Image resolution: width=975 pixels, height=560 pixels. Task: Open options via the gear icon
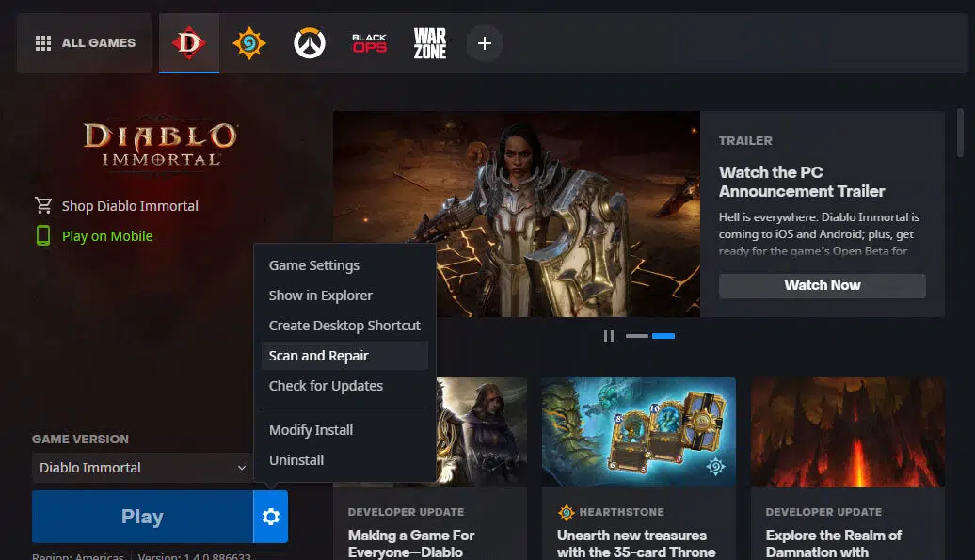point(270,517)
